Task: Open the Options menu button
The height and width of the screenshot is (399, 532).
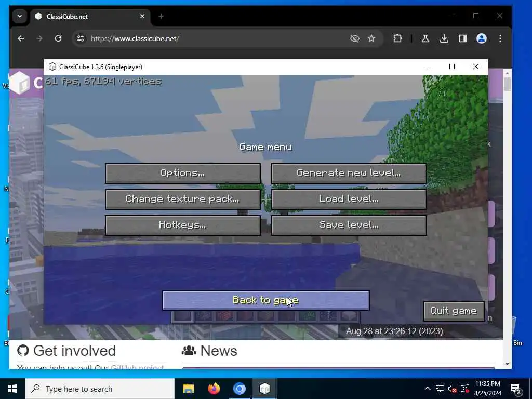Action: point(182,174)
